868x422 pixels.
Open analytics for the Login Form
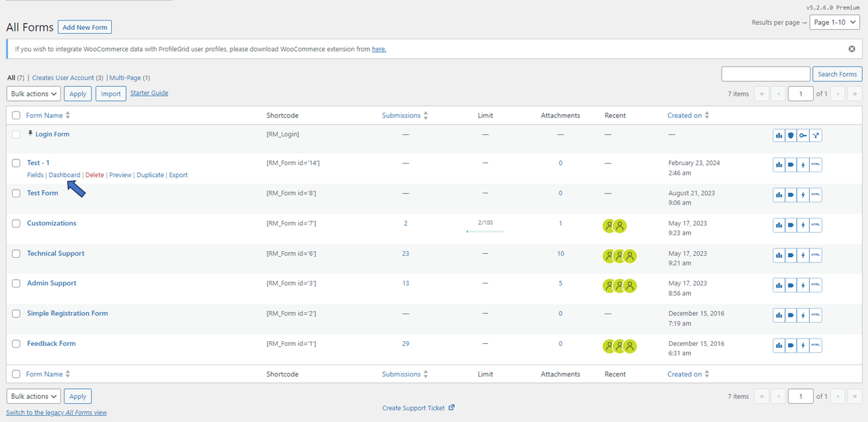(778, 135)
